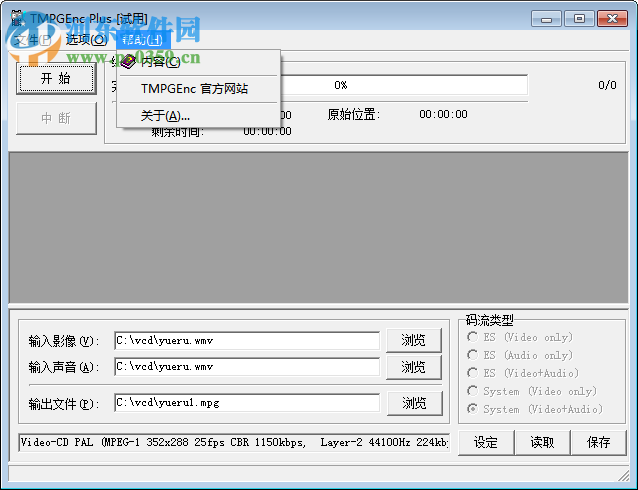Select System (Video only) radio button

[x=532, y=391]
